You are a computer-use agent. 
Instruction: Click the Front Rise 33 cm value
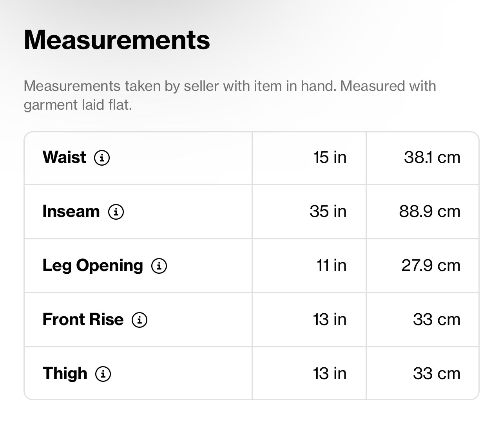(437, 320)
